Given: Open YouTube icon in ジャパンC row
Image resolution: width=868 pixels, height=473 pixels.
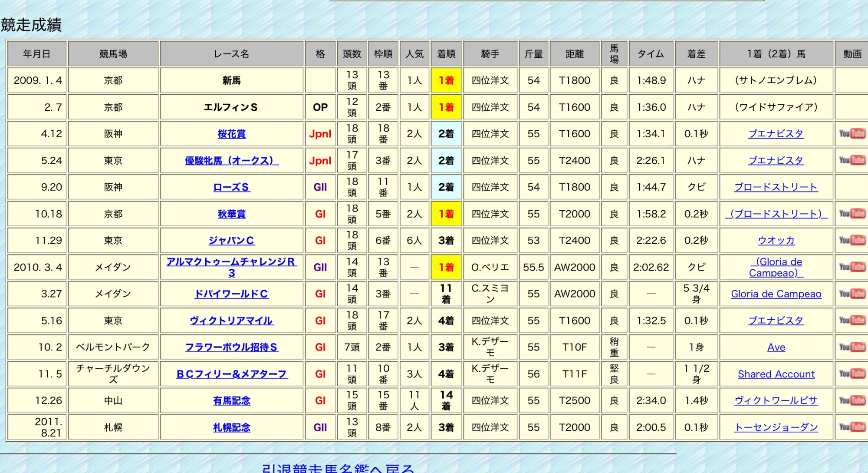Looking at the screenshot, I should tap(852, 240).
